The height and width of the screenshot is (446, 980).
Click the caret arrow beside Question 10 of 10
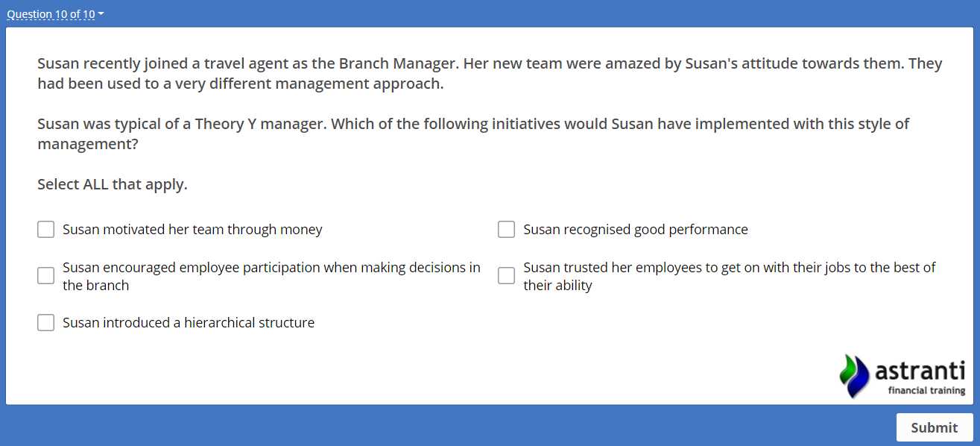[101, 14]
